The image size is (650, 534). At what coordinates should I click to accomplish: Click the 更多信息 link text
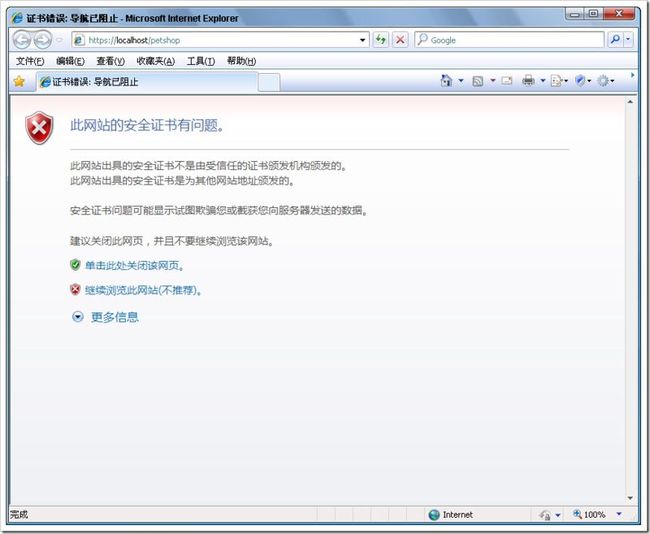pyautogui.click(x=115, y=317)
